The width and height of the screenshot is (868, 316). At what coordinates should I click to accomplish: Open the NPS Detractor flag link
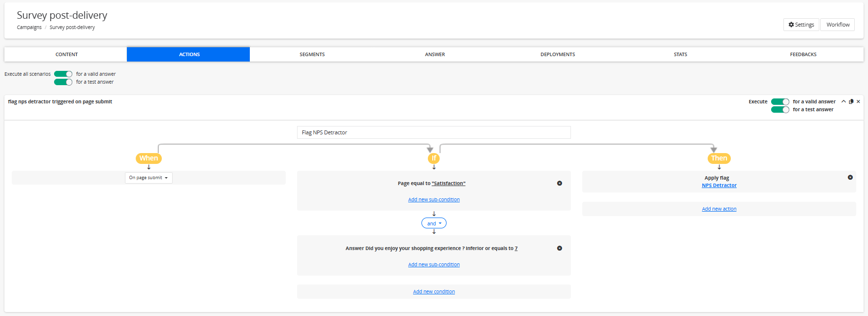(719, 185)
